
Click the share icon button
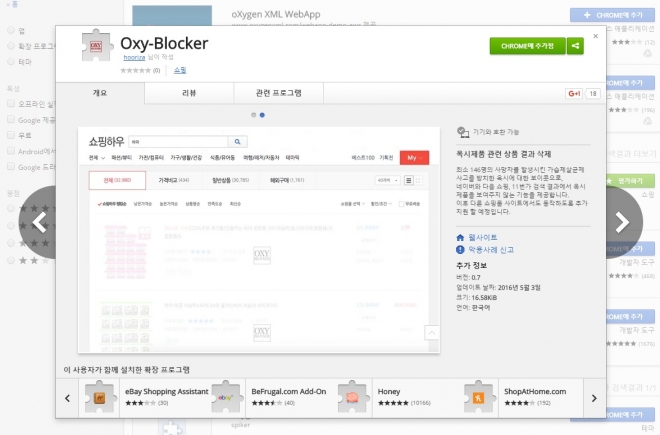[x=575, y=46]
